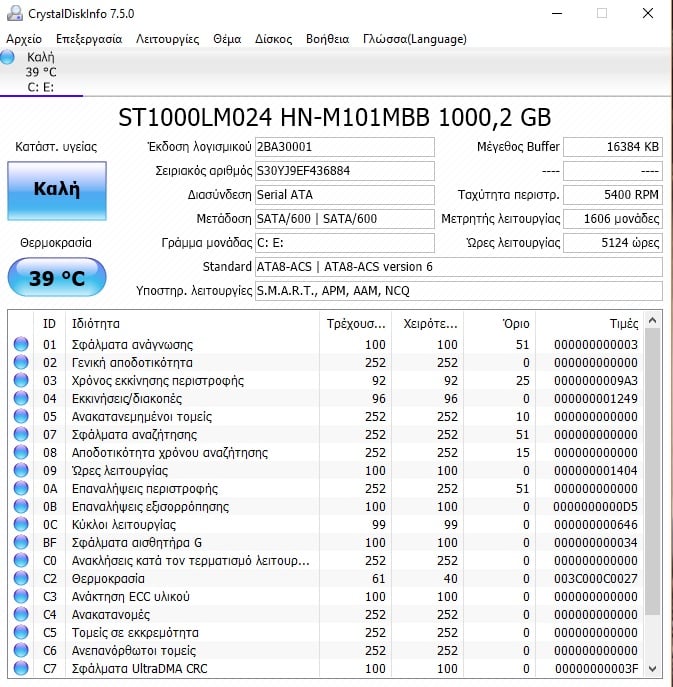
Task: Click the CrystalDiskInfo app icon in title bar
Action: (14, 14)
